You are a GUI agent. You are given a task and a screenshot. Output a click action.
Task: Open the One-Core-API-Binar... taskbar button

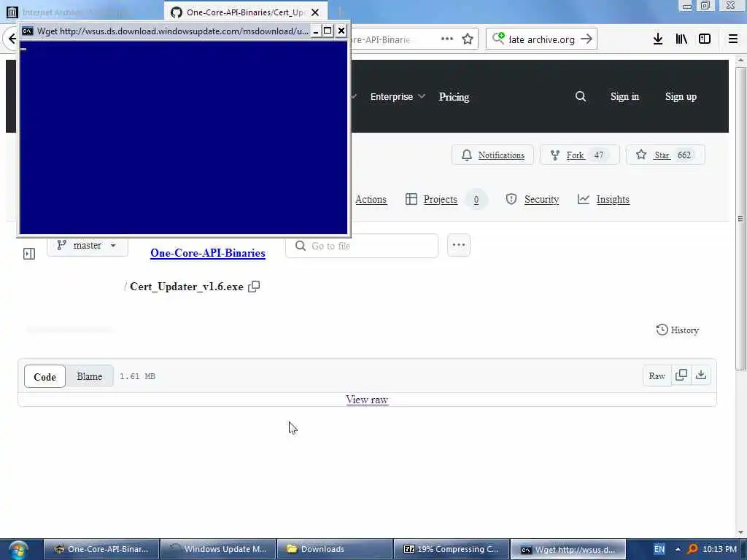click(x=101, y=549)
